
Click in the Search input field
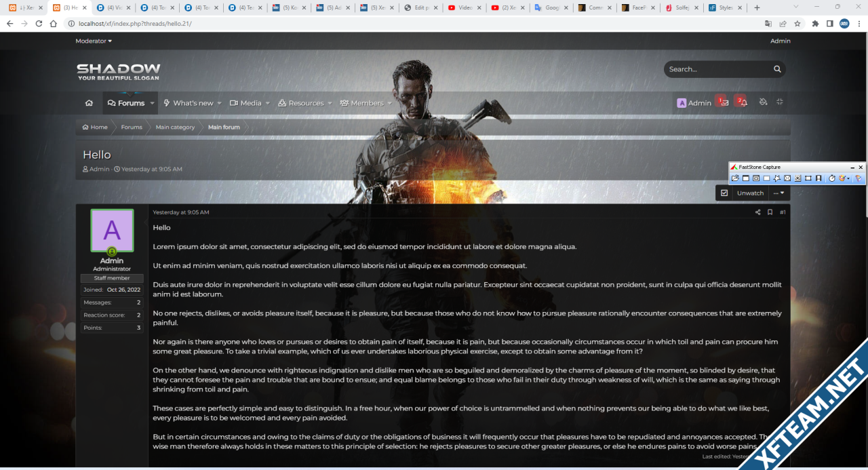pyautogui.click(x=717, y=69)
